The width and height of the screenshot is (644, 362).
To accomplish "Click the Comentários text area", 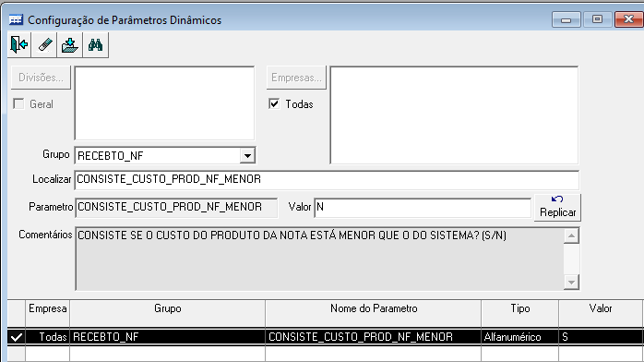I will tap(319, 259).
